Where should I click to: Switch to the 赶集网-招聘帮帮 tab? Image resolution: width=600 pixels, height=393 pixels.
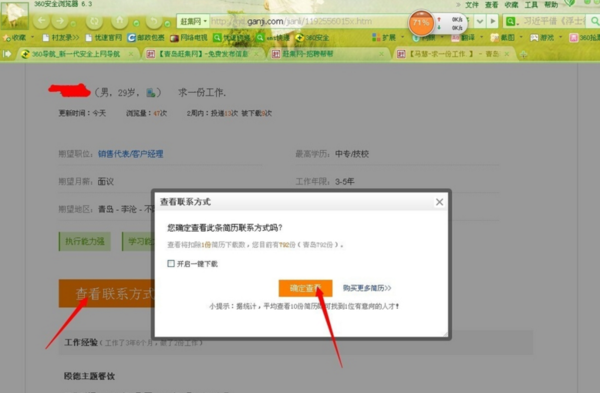pos(328,54)
